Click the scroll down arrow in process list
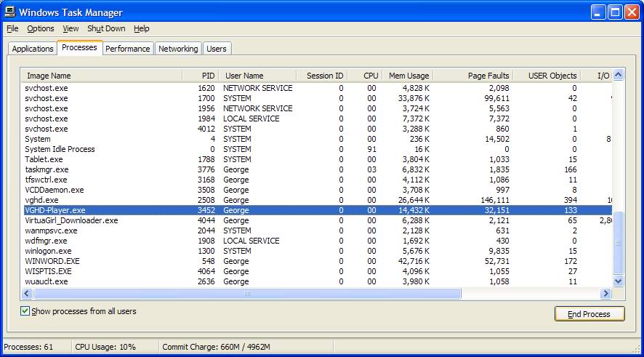Screen dimensions: 644x357 point(619,281)
